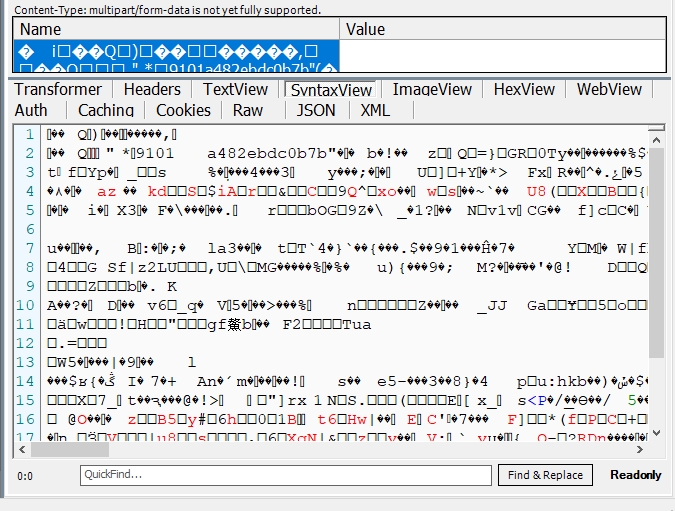Click line 12 text starting '.='
This screenshot has width=675, height=511.
[x=77, y=343]
